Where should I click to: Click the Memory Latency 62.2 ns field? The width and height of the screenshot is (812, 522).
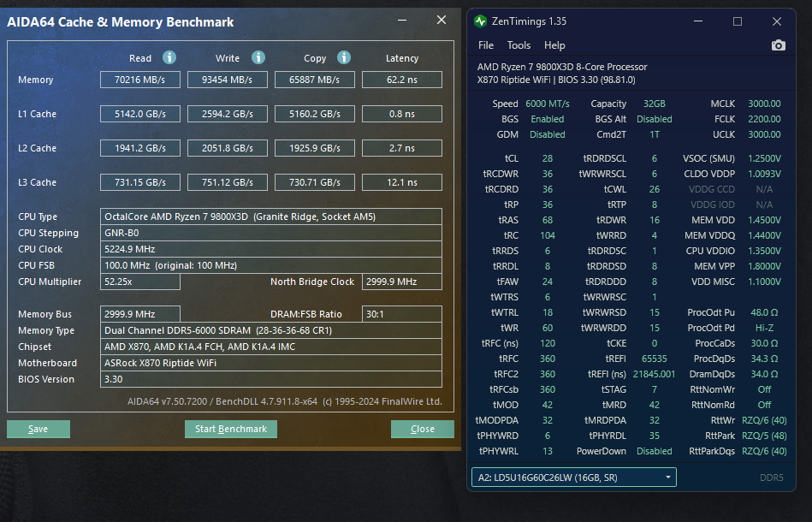[402, 80]
